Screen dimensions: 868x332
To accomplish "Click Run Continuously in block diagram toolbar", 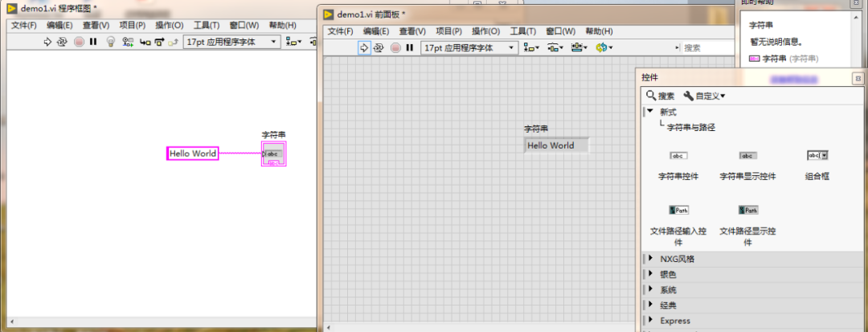I will click(x=62, y=42).
